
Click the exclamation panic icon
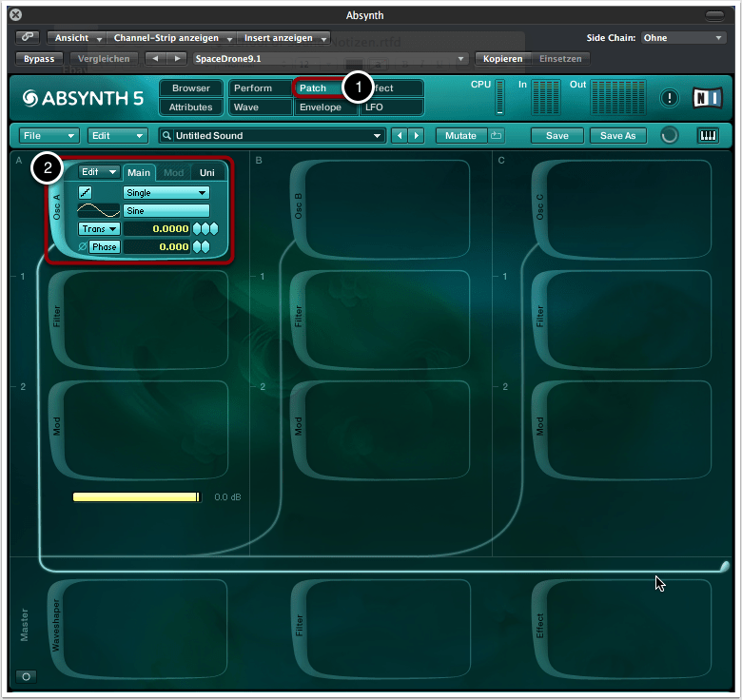pos(671,98)
